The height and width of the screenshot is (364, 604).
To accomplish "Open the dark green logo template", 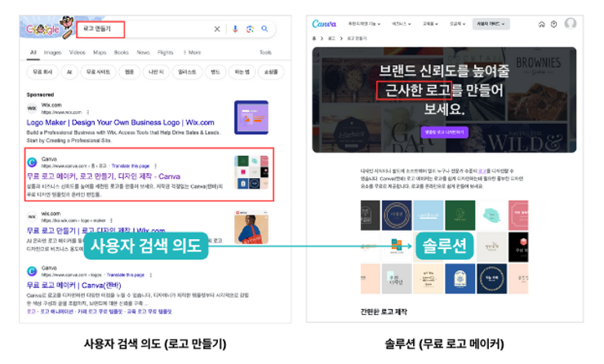I will 460,215.
